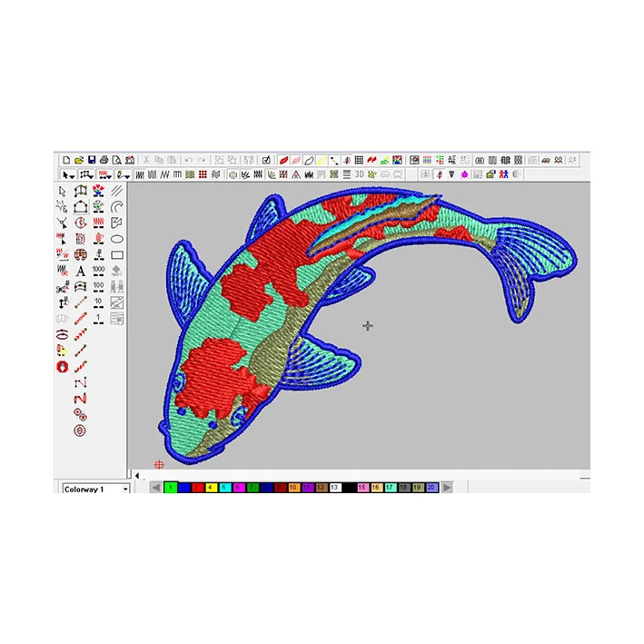Select yellow color swatch 4
The height and width of the screenshot is (644, 644).
click(211, 488)
